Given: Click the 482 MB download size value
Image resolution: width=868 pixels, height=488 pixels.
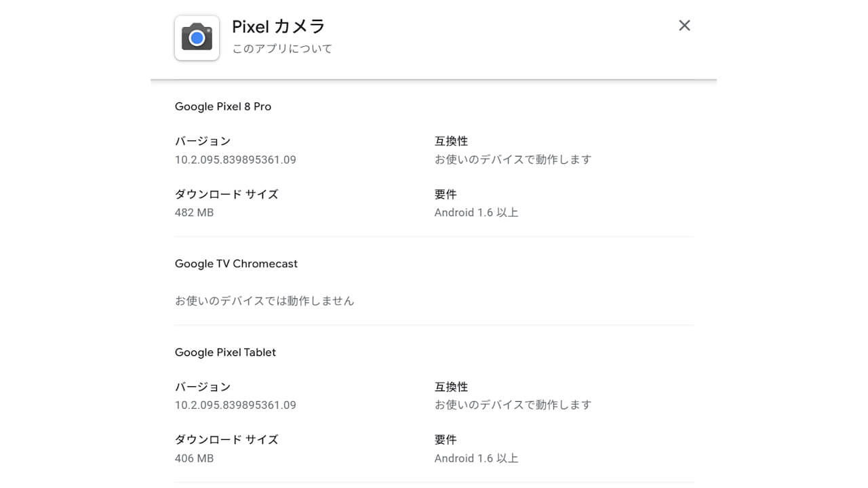Looking at the screenshot, I should (x=194, y=213).
